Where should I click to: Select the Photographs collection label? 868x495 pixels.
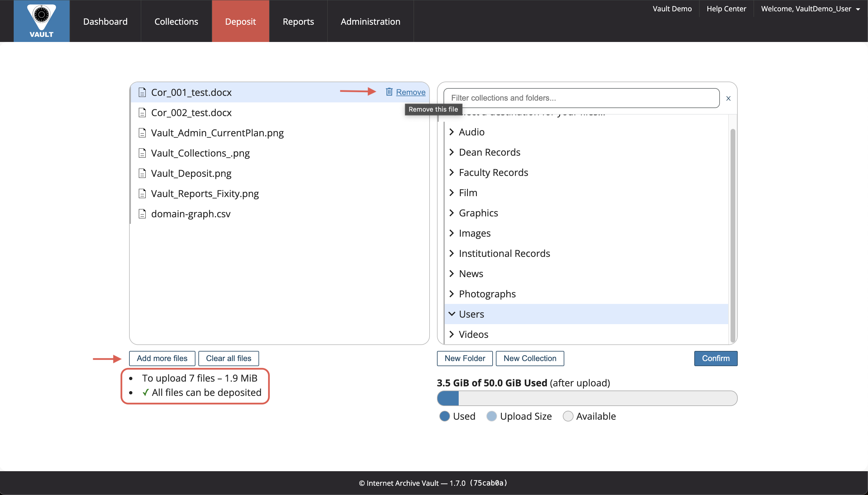coord(487,294)
